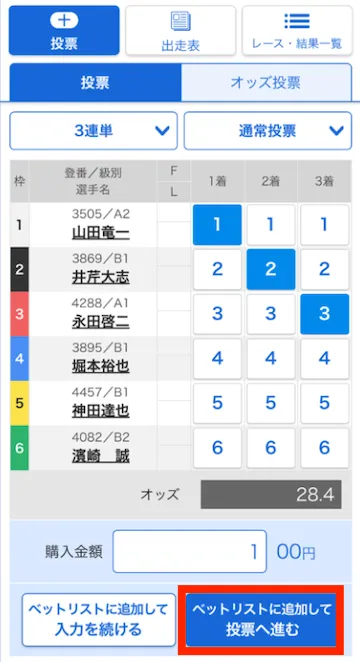Deselect boat 3 in the 3着 column
Viewport: 360px width, 662px height.
pos(325,314)
